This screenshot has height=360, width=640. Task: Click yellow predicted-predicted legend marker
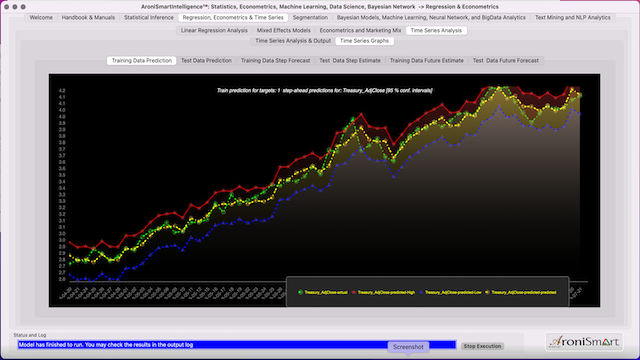click(x=487, y=292)
